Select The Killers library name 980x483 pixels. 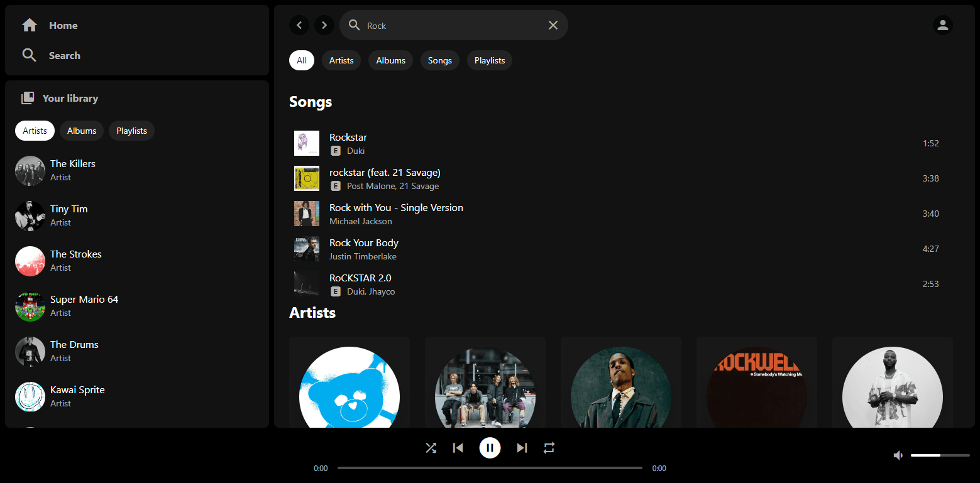click(x=73, y=163)
